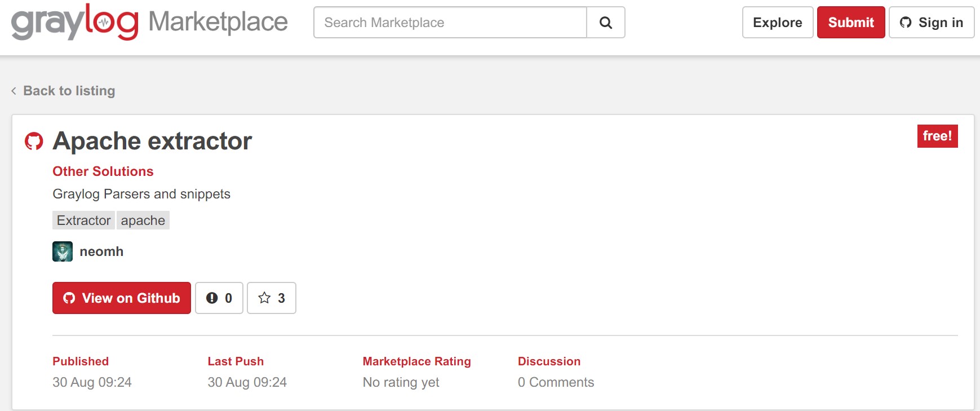Click the Discussion label
Viewport: 980px width, 411px height.
549,361
